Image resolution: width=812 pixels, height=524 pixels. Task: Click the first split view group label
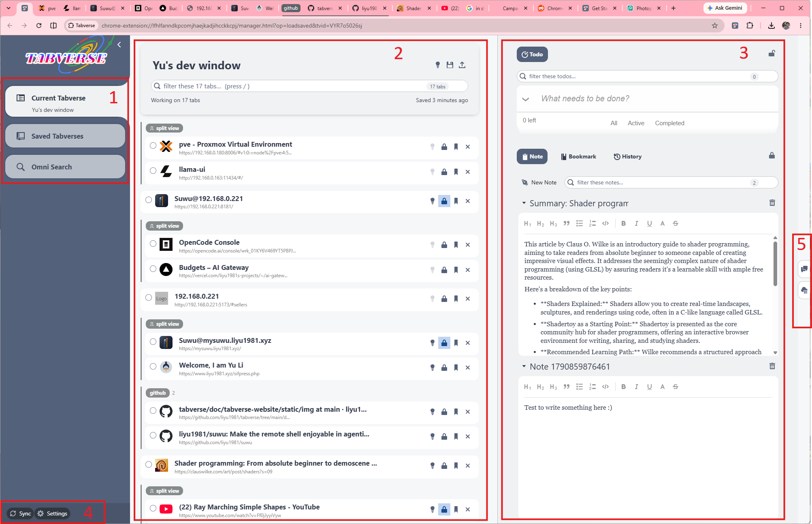[x=164, y=128]
